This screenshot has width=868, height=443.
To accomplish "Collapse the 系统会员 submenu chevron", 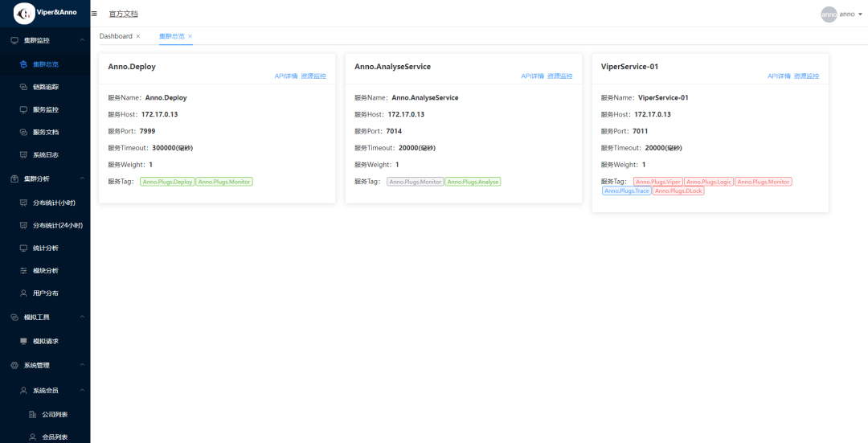I will point(82,391).
